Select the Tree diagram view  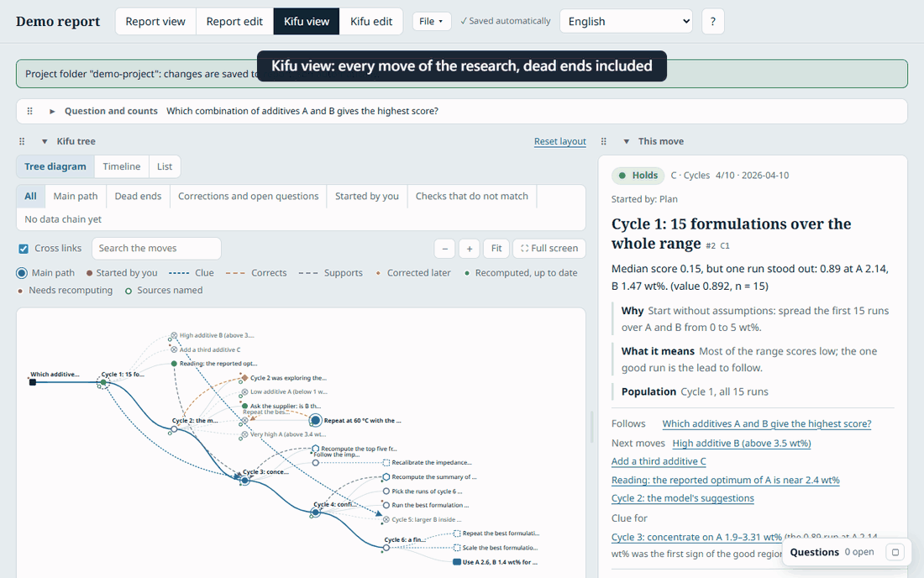55,166
